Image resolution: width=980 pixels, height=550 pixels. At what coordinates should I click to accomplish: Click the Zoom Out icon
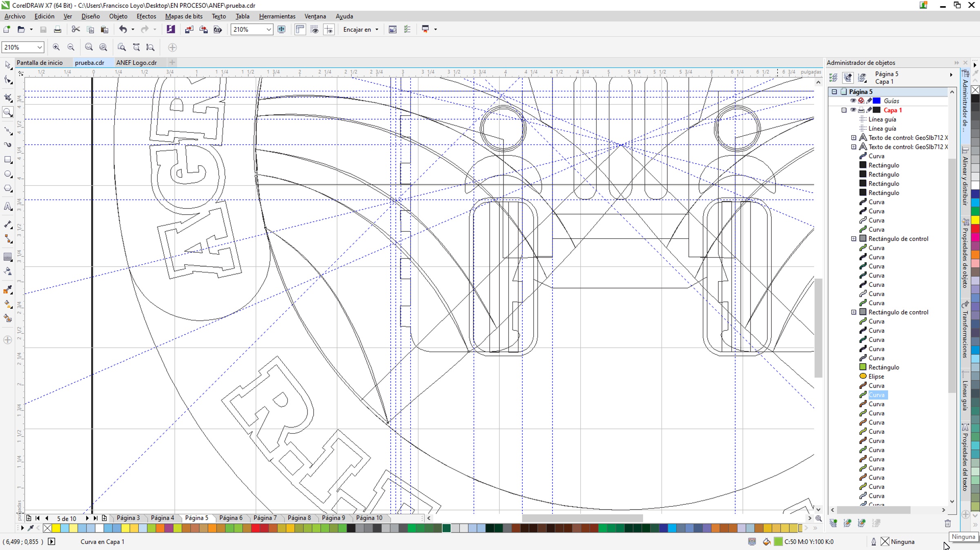(71, 47)
